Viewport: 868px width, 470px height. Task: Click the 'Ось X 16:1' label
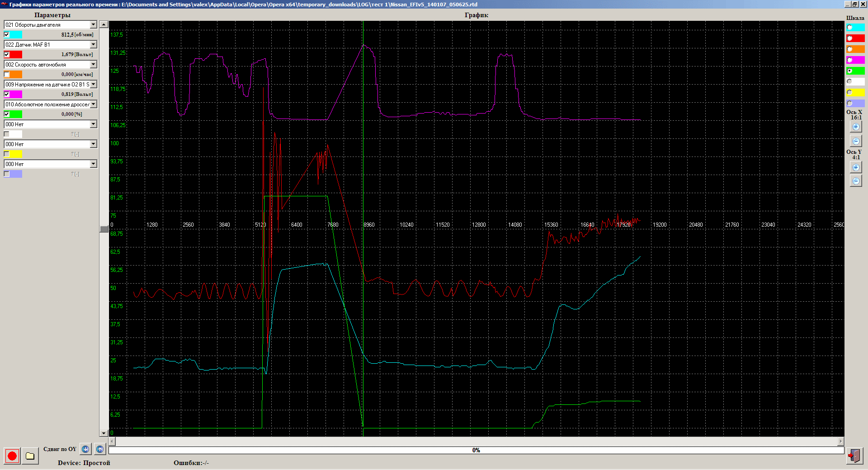(854, 114)
